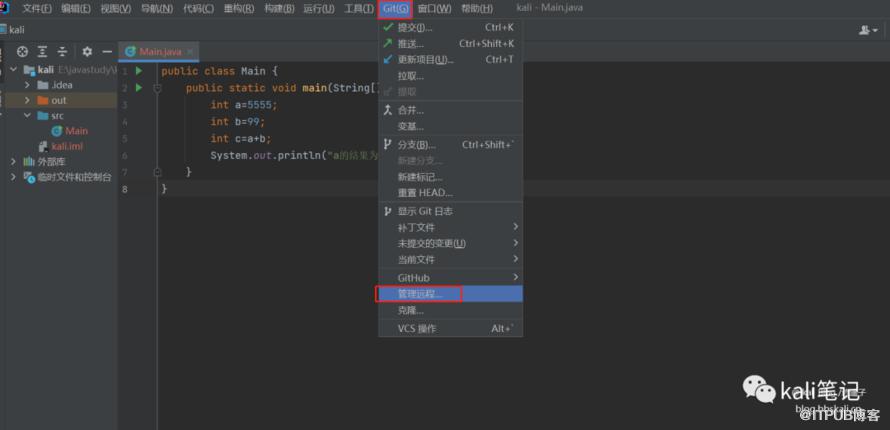Image resolution: width=890 pixels, height=430 pixels.
Task: Close the Main.java editor tab
Action: click(190, 52)
